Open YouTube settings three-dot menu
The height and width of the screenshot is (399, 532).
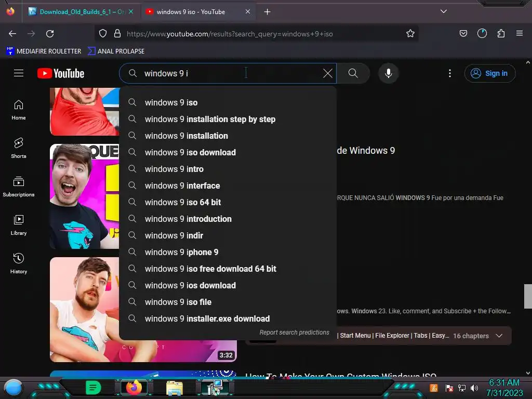pyautogui.click(x=450, y=73)
